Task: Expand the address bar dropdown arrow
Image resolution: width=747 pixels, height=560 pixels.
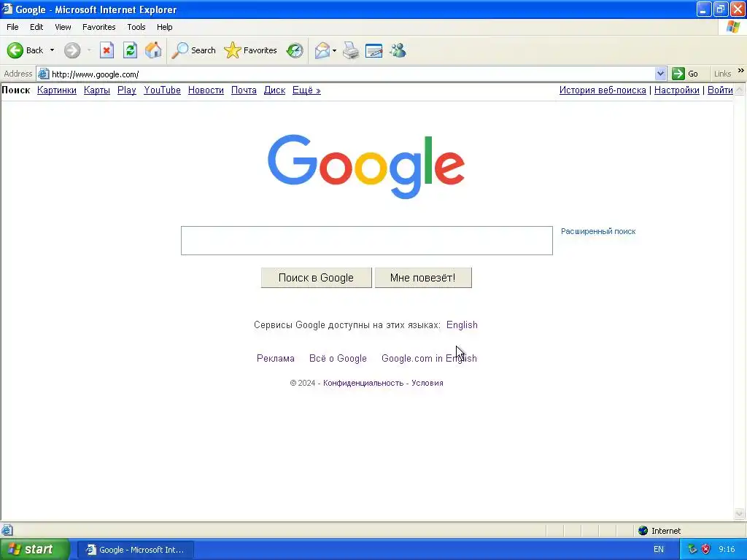Action: (x=660, y=74)
